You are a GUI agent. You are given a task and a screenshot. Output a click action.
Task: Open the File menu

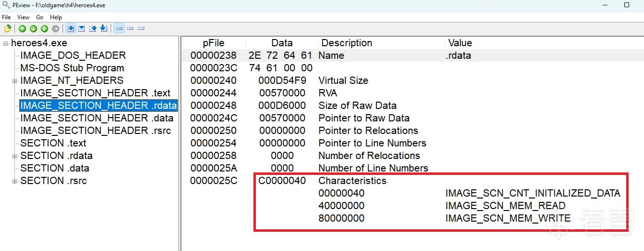[x=6, y=17]
